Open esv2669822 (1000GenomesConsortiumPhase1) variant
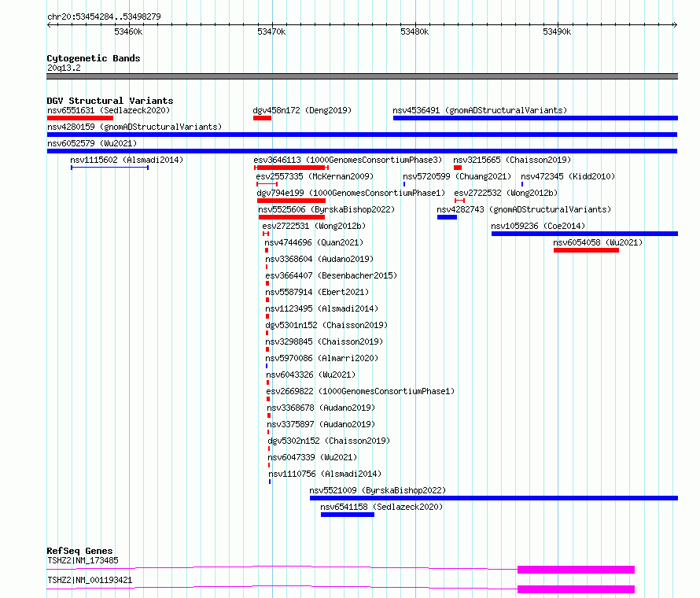The image size is (700, 598). click(360, 391)
